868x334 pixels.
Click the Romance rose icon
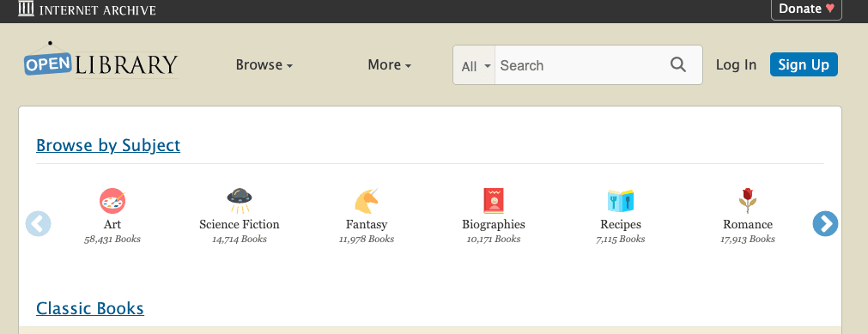(748, 201)
